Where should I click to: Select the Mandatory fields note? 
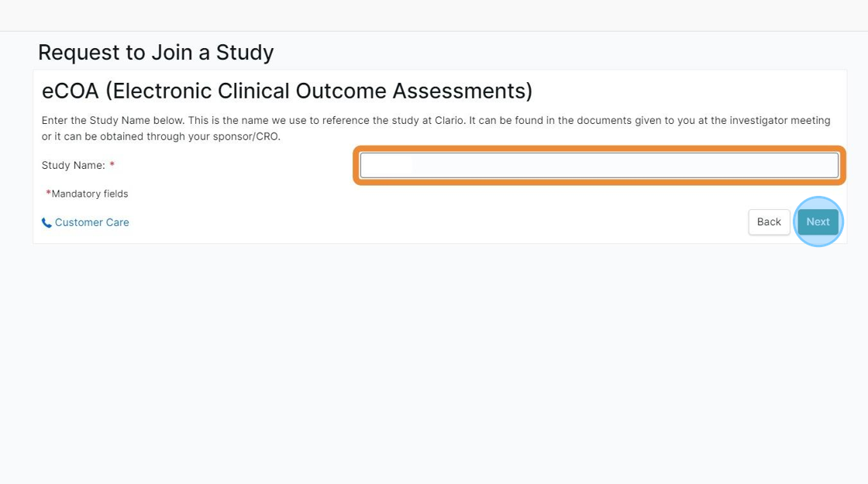click(x=87, y=194)
